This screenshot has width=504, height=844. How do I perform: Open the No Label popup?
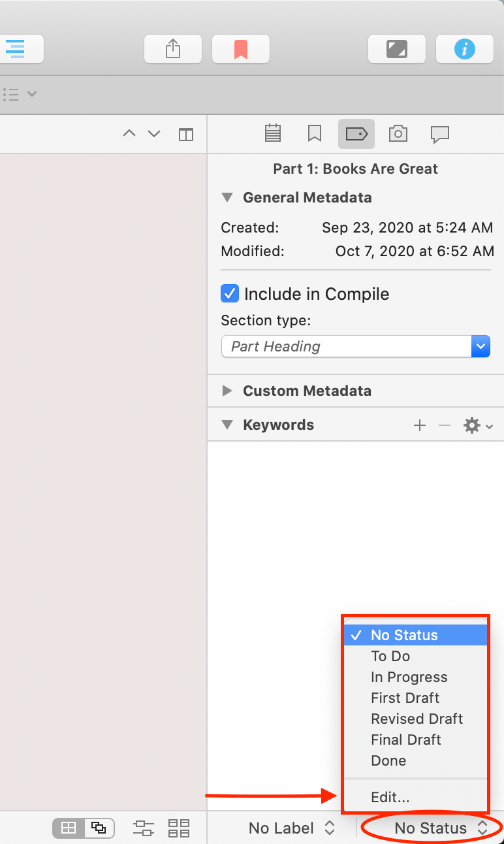point(292,828)
